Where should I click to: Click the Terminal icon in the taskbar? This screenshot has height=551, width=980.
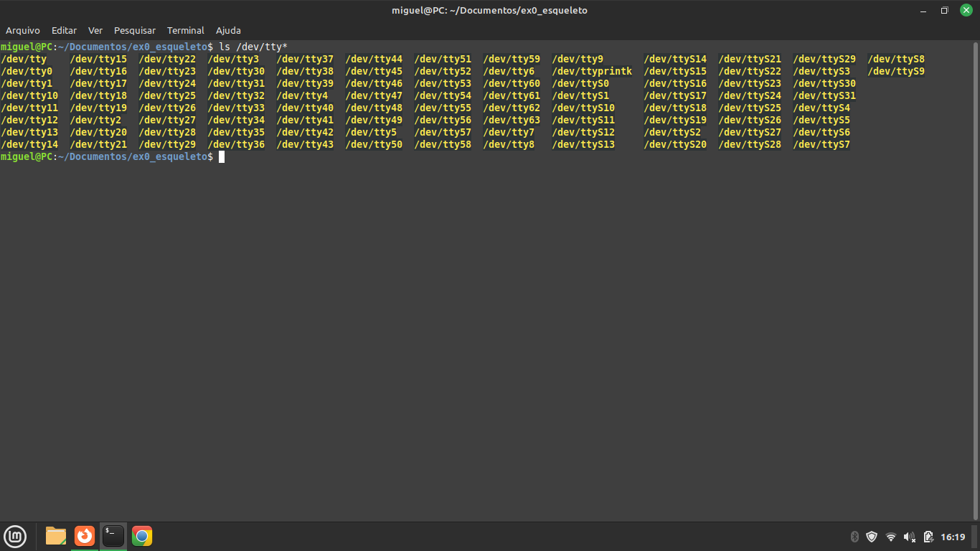pos(113,536)
